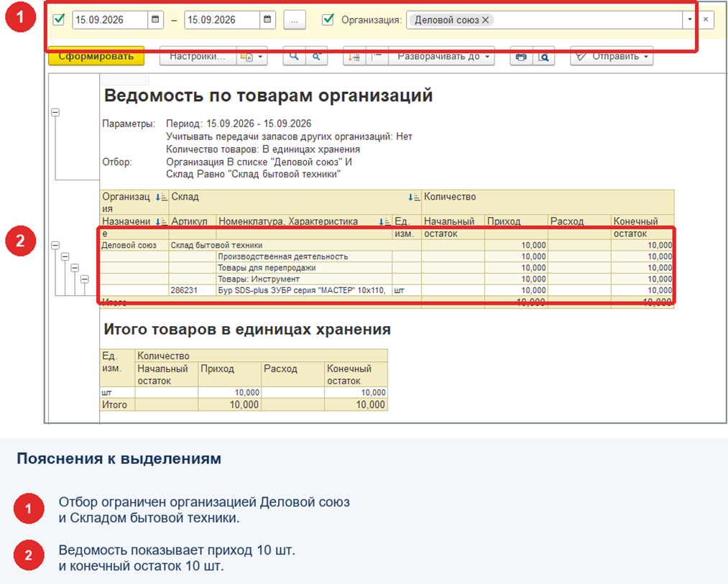Uncheck the period filter checkbox
This screenshot has width=728, height=584.
click(x=59, y=19)
